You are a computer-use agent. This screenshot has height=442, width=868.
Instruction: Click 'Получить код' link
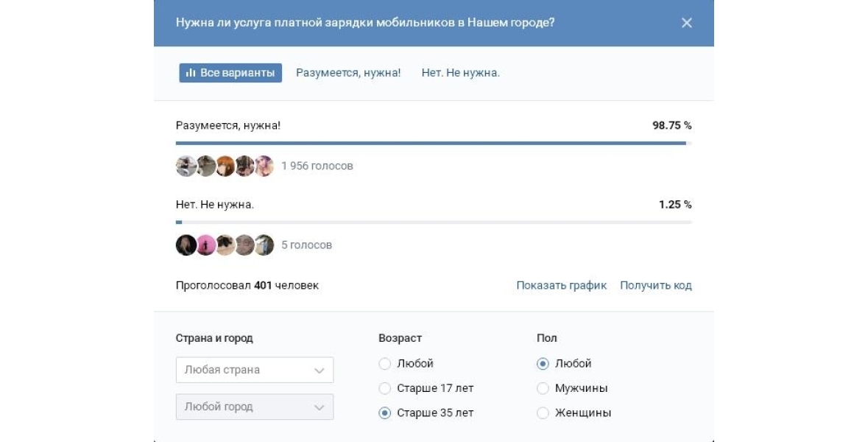[656, 285]
